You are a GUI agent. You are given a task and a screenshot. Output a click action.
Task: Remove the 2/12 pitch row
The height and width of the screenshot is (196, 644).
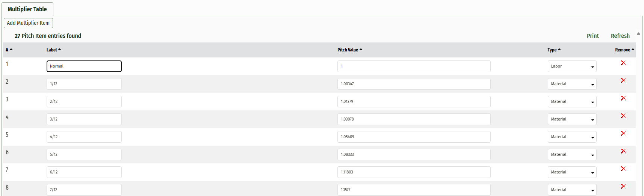(x=623, y=98)
